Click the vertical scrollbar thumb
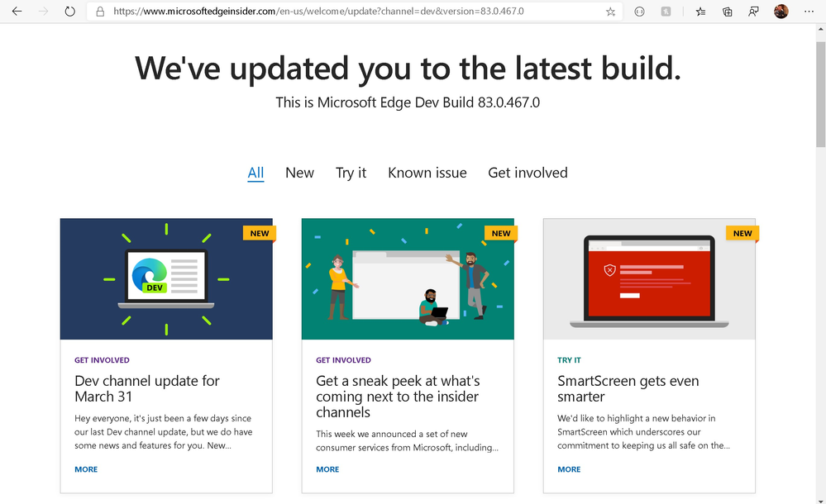 821,95
